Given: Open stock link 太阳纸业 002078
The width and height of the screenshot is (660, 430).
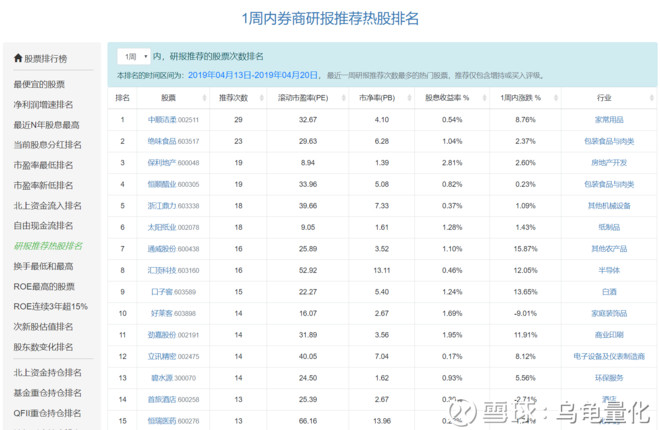Looking at the screenshot, I should [173, 227].
